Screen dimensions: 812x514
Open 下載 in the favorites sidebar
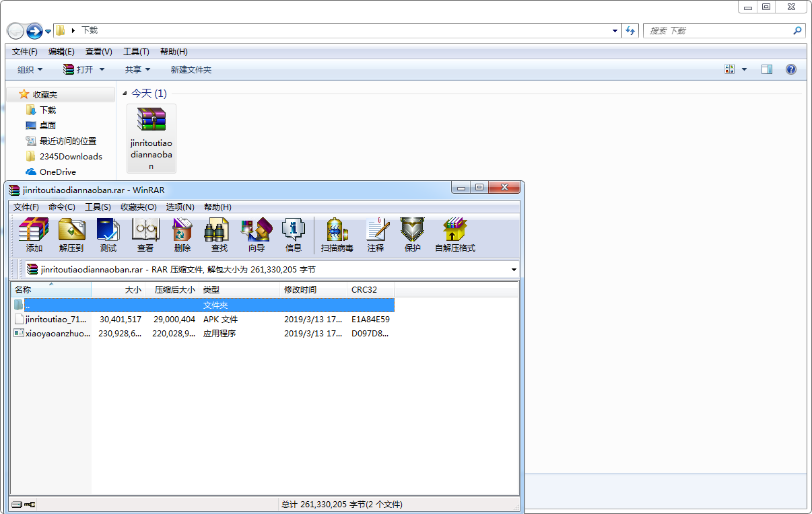click(41, 110)
